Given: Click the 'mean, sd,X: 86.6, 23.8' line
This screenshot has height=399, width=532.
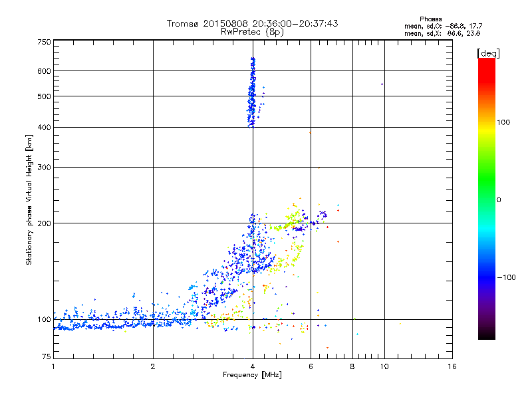Looking at the screenshot, I should (442, 33).
